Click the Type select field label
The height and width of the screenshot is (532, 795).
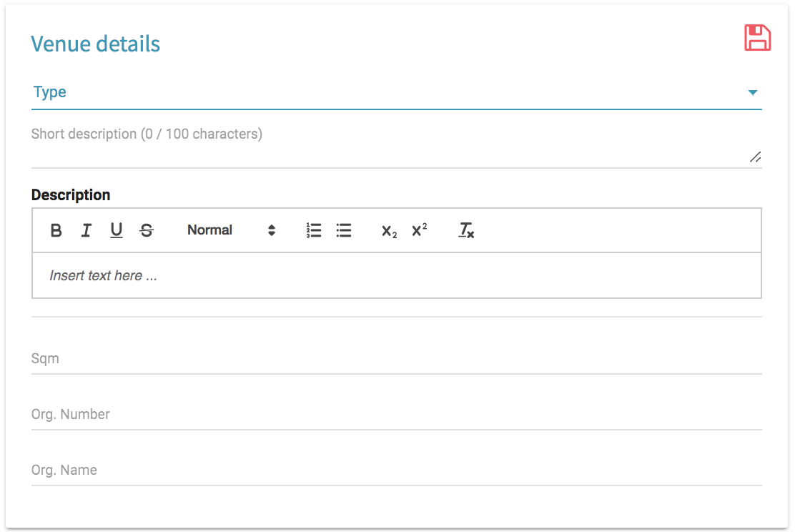pos(50,92)
